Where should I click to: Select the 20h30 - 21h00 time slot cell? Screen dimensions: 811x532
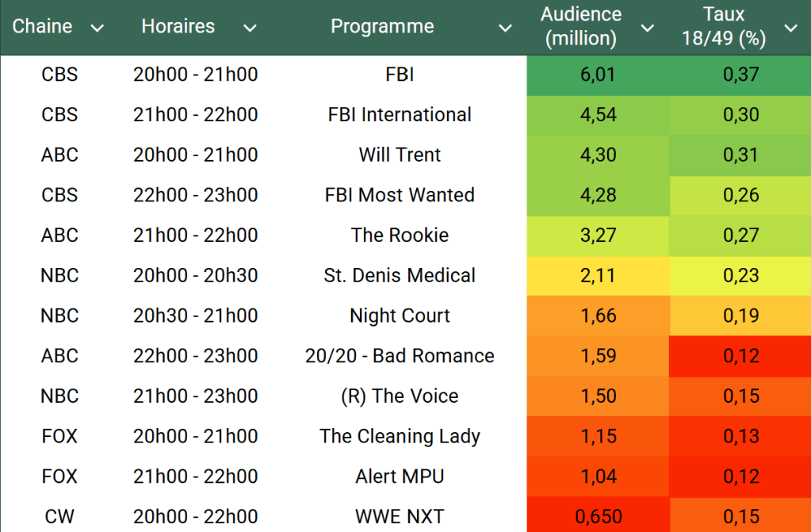[x=195, y=316]
